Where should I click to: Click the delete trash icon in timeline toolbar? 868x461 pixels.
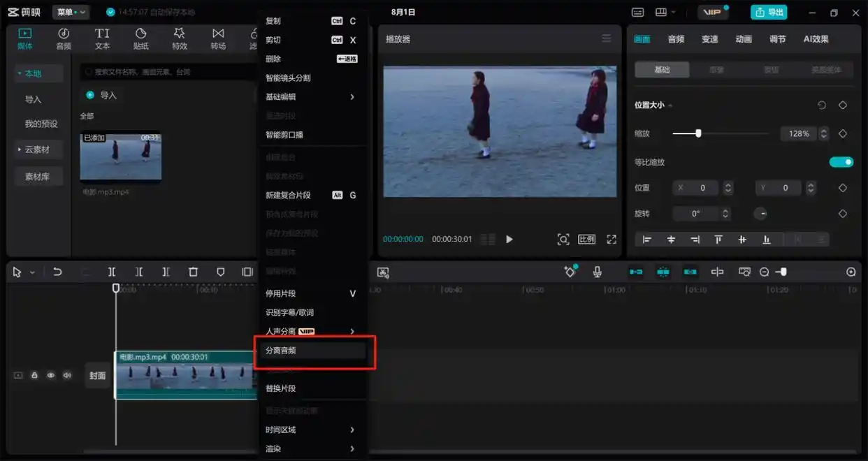(x=194, y=272)
